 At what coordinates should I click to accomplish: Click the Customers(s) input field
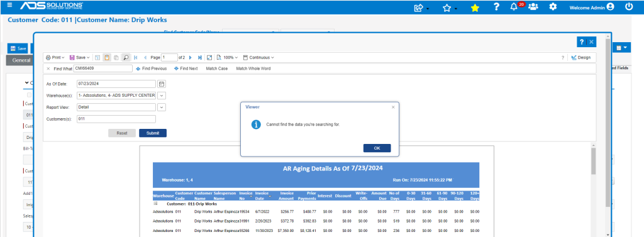116,119
